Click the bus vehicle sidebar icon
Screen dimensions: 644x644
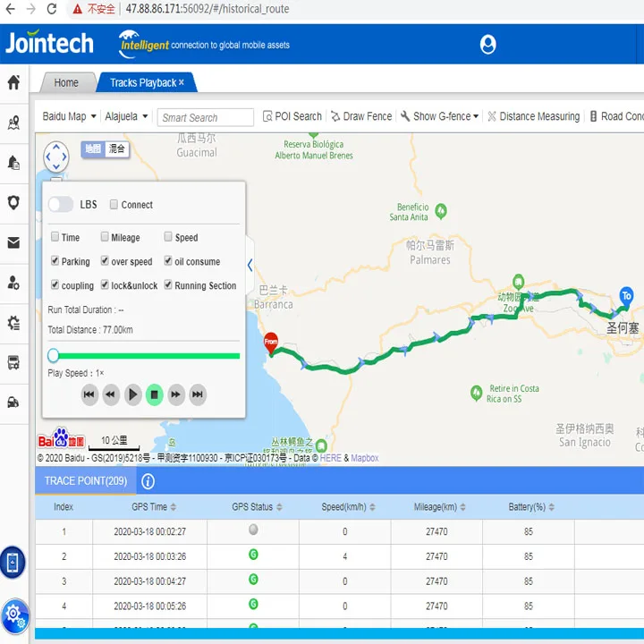click(13, 362)
